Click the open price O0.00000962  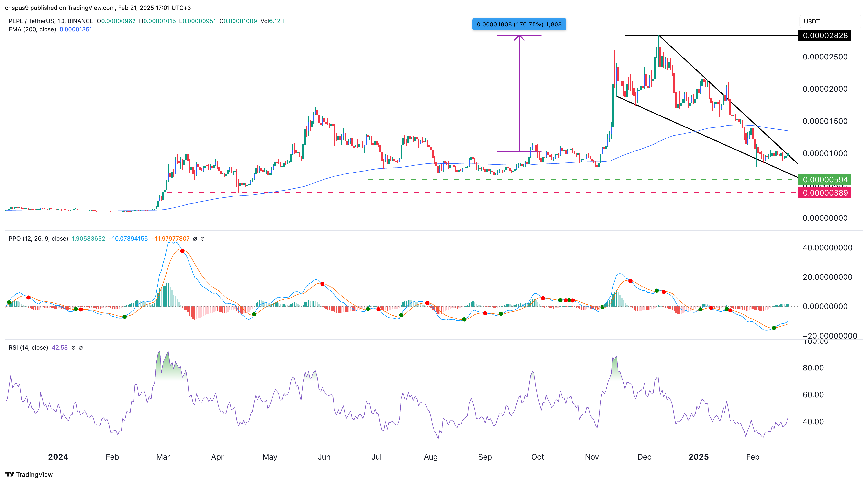[x=116, y=21]
